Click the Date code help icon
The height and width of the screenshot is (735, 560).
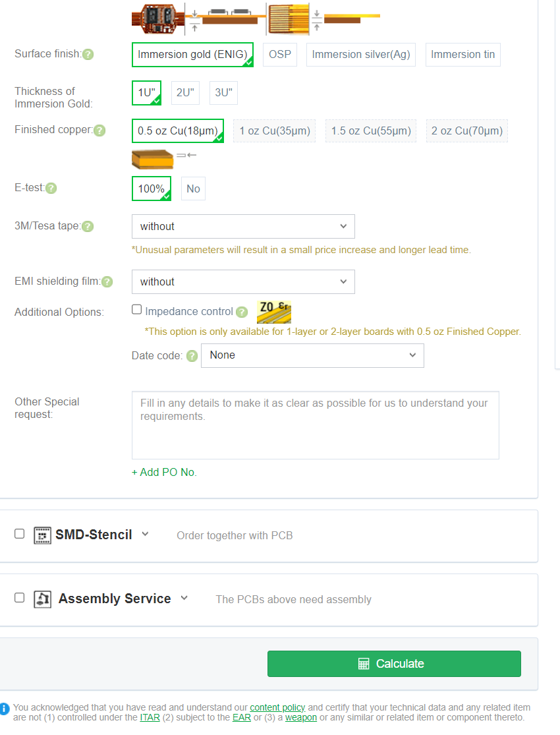pyautogui.click(x=192, y=356)
